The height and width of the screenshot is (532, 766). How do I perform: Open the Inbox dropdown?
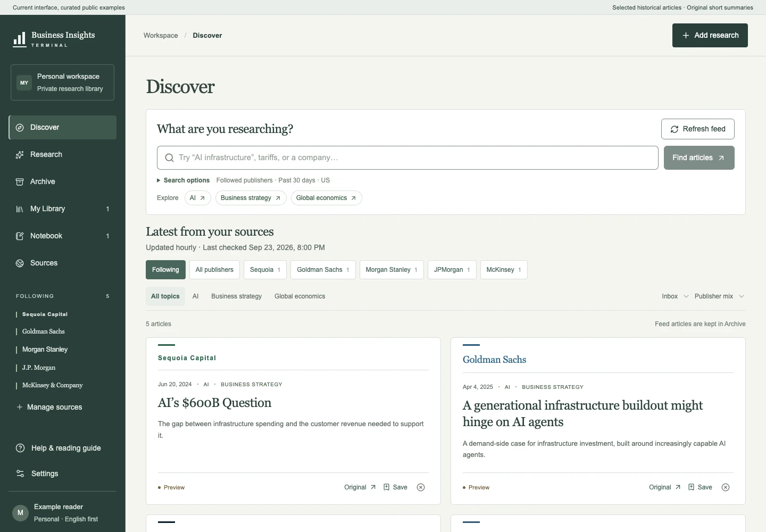click(x=675, y=297)
